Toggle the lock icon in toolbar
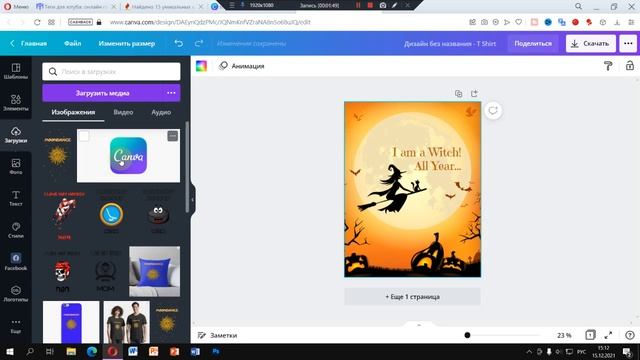640x360 pixels. coord(630,66)
